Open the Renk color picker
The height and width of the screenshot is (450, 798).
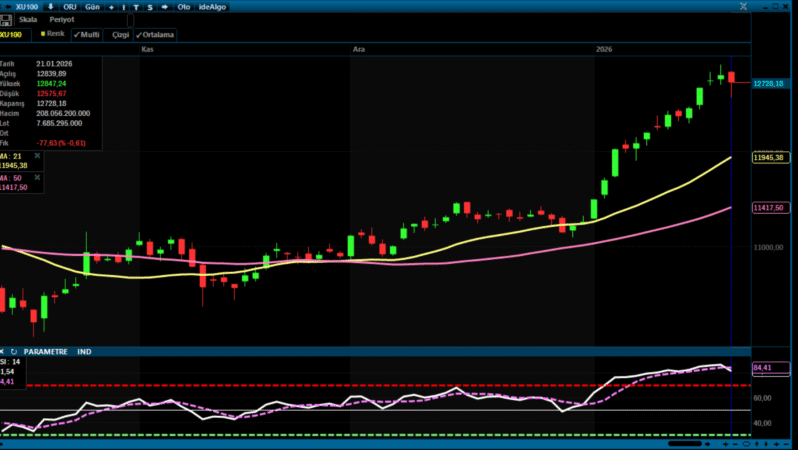point(52,33)
